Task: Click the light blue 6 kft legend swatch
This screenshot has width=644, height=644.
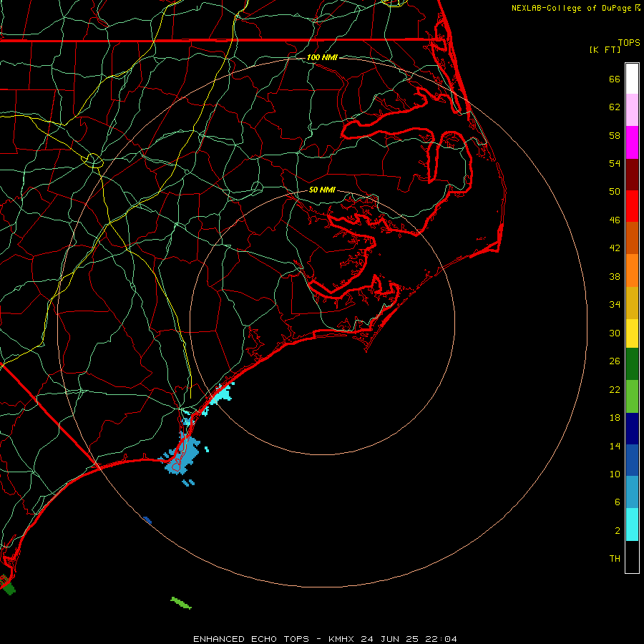Action: (x=632, y=492)
